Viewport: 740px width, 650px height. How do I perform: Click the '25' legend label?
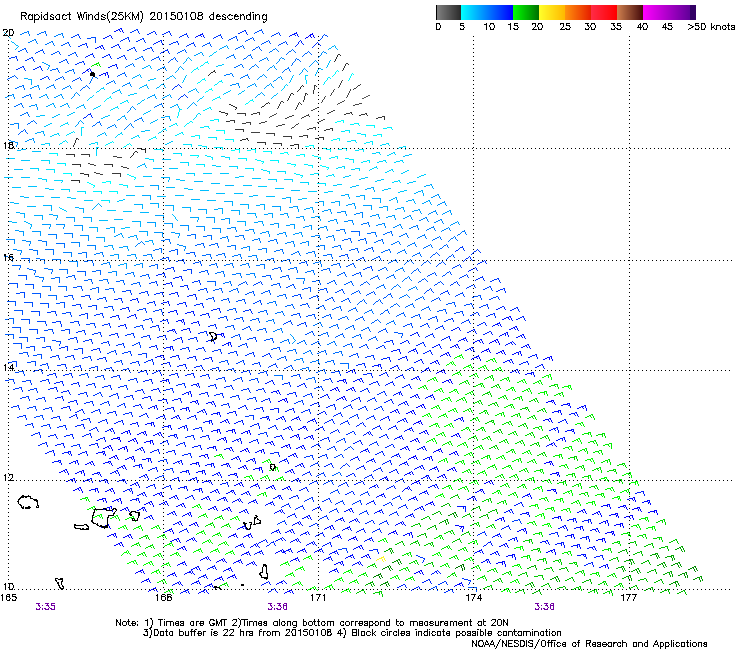click(564, 27)
